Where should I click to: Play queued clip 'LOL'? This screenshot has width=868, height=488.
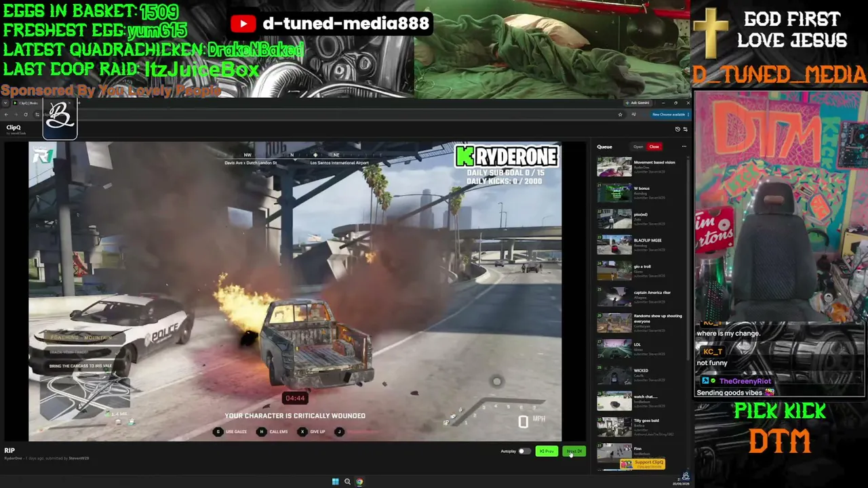(x=642, y=348)
